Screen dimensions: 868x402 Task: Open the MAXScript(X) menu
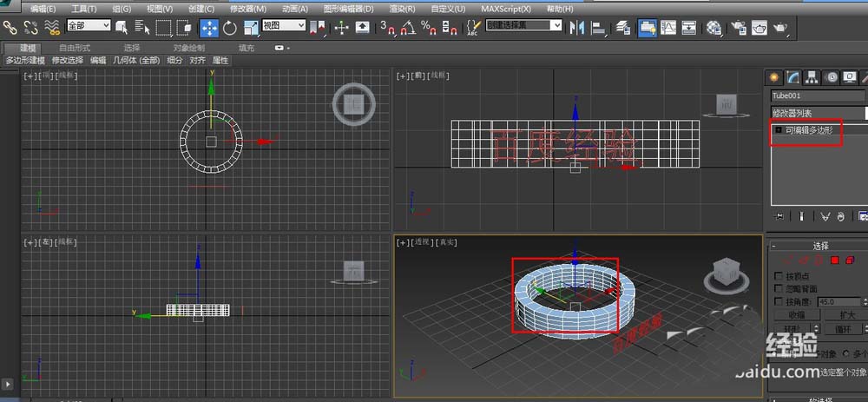[506, 10]
